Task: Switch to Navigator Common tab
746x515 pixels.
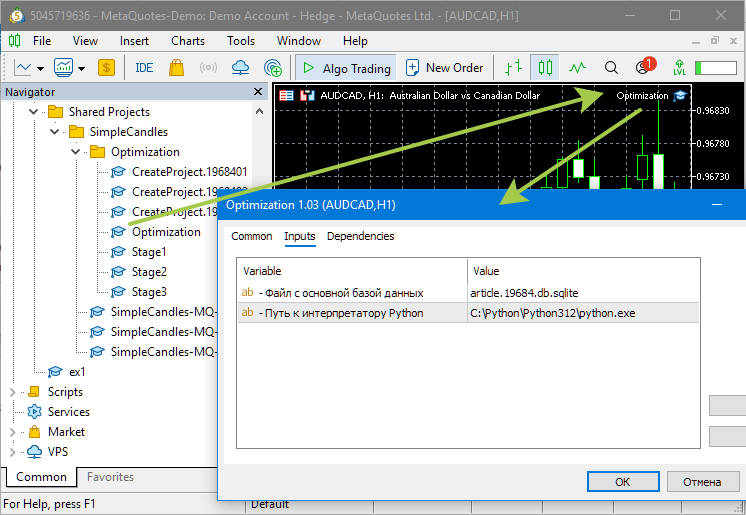Action: [41, 477]
